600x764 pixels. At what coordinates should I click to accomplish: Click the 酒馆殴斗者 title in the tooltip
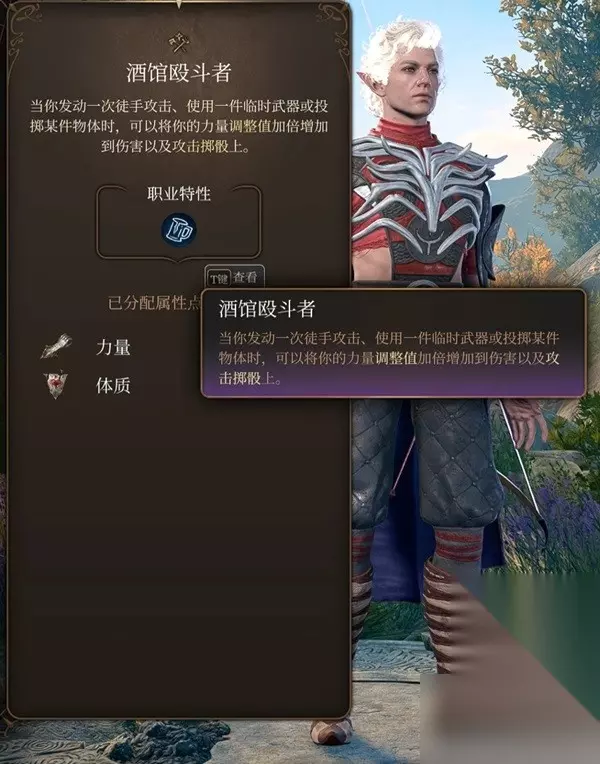(x=267, y=309)
